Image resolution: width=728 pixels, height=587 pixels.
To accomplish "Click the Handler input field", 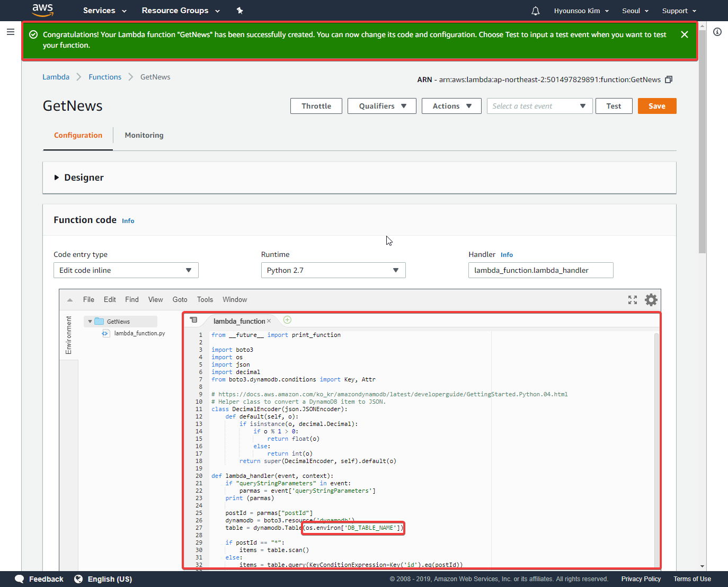I will point(541,270).
